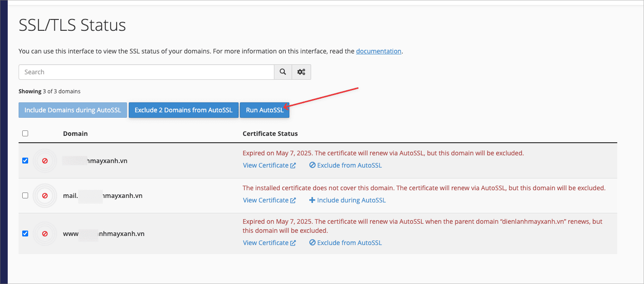Image resolution: width=644 pixels, height=284 pixels.
Task: Click the external link icon beside the first View Certificate
Action: point(293,166)
